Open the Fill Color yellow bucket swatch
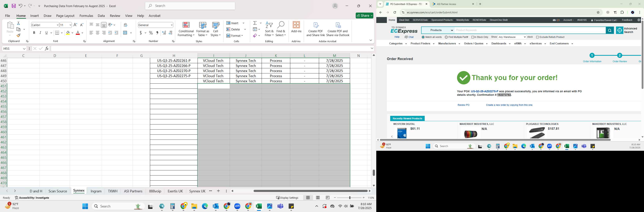Viewport: 644px width, 212px height. pyautogui.click(x=68, y=33)
